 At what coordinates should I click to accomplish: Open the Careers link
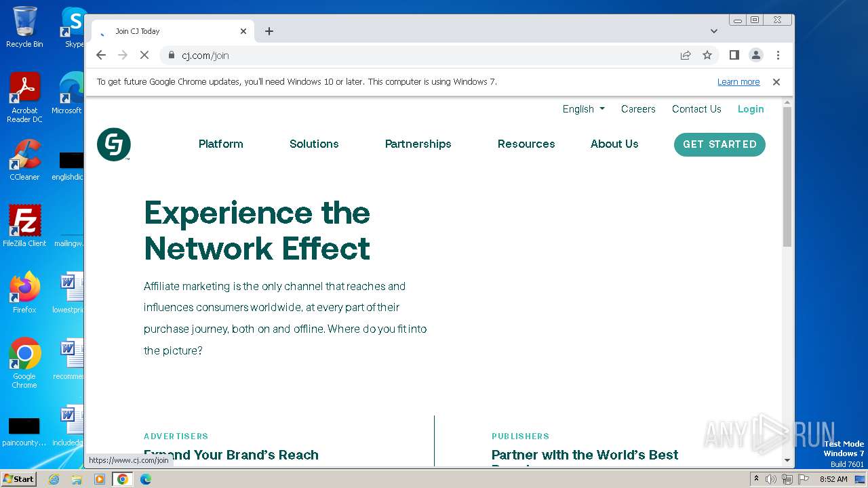point(638,109)
